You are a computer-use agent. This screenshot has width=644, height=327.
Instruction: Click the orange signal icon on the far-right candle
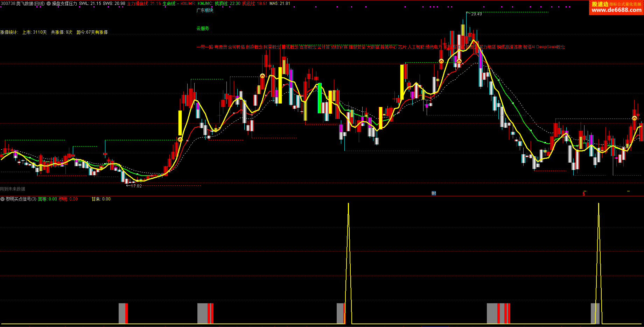[635, 118]
